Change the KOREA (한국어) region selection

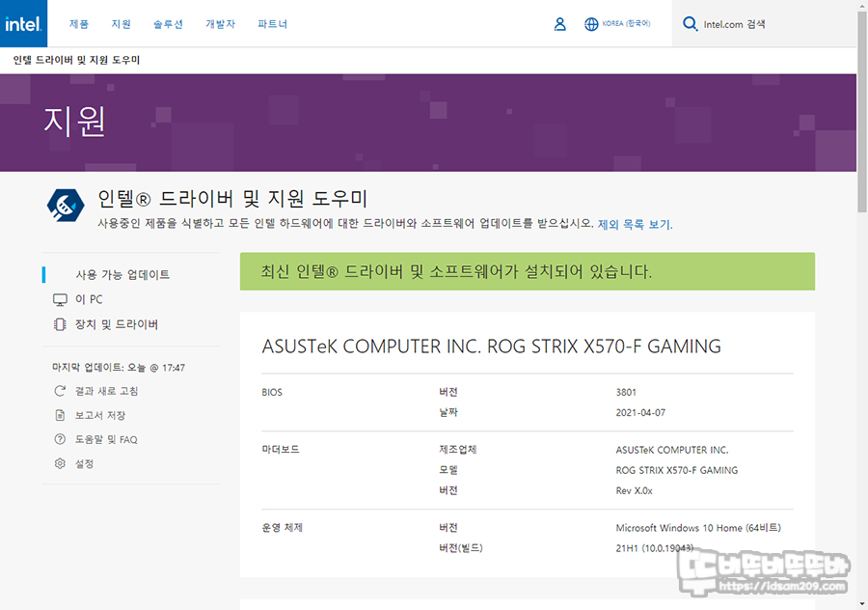626,24
